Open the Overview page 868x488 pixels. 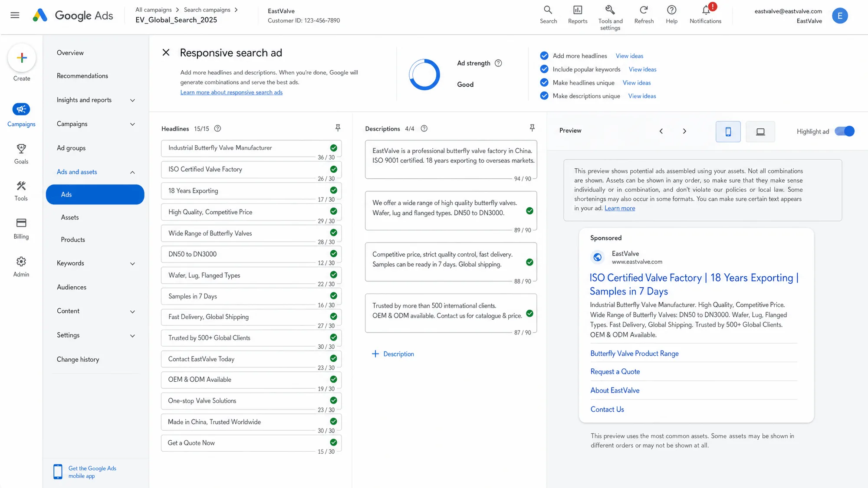tap(70, 52)
